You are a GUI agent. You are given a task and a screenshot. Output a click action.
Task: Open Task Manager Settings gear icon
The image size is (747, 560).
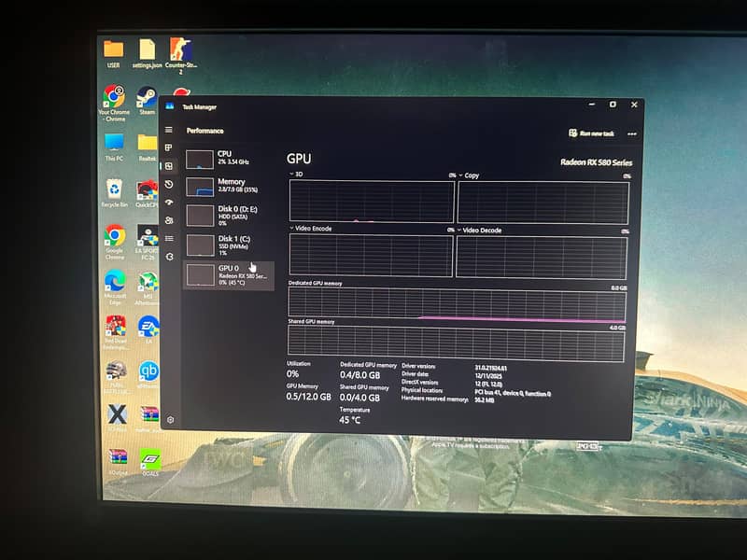tap(171, 419)
